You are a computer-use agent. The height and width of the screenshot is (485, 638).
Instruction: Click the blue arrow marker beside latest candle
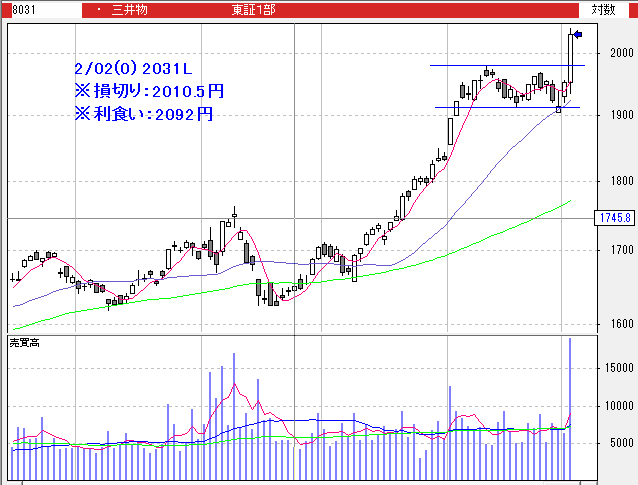tap(578, 35)
